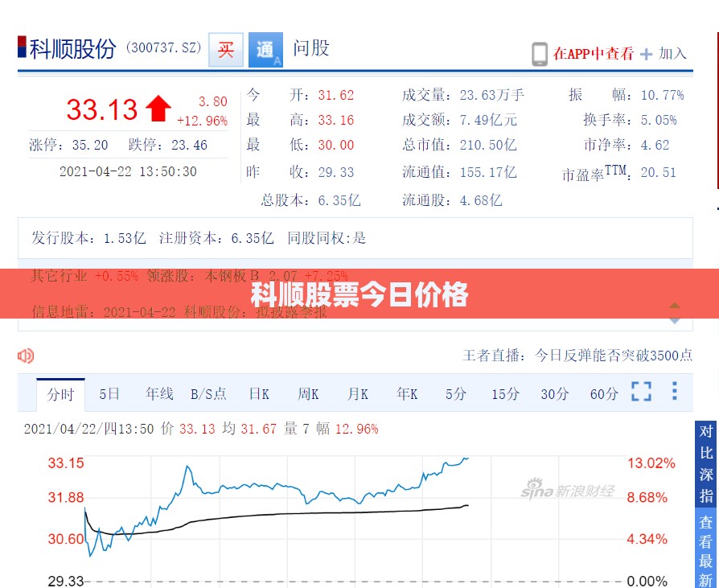Screen dimensions: 719x588
Task: Click the red 买 buy icon
Action: click(x=226, y=50)
